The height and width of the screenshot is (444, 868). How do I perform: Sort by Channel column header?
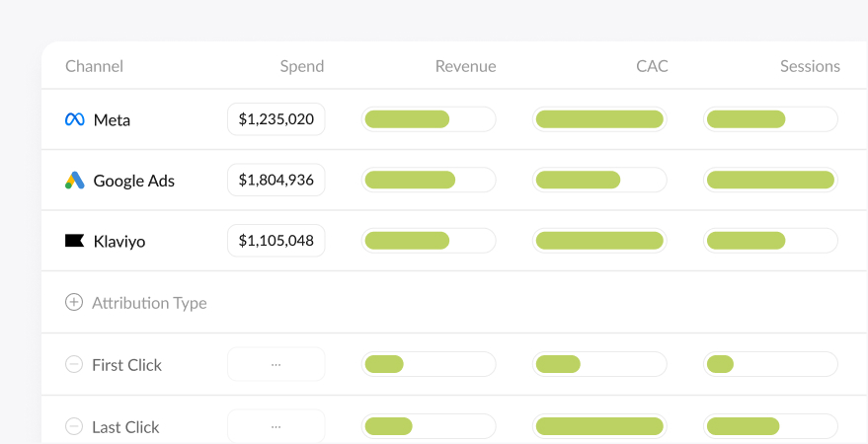94,66
